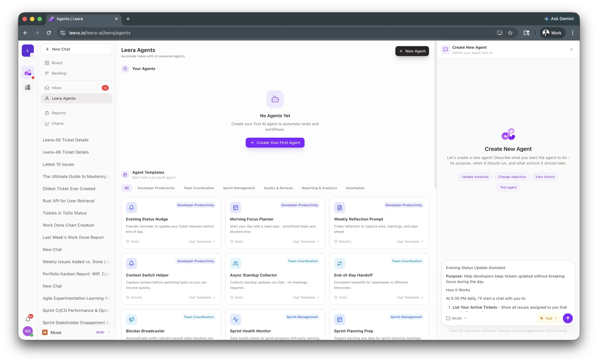This screenshot has width=598, height=364.
Task: Select the Leera AI logo sidebar icon
Action: (x=28, y=73)
